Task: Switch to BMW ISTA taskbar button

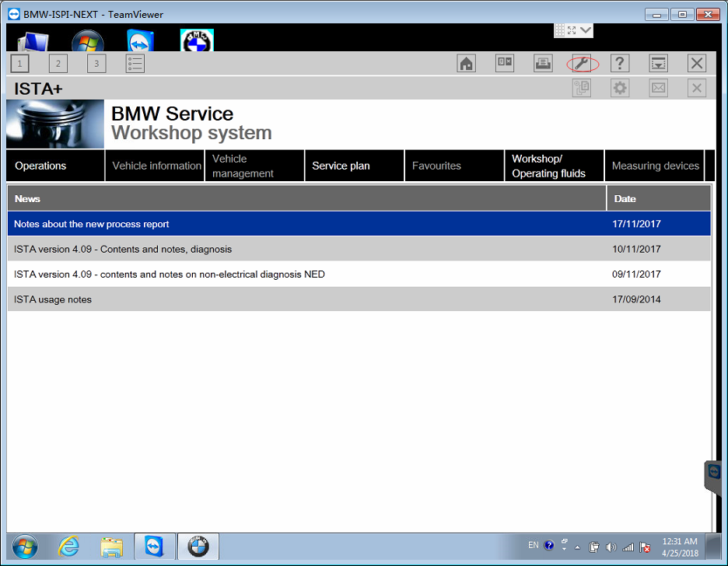Action: (198, 547)
